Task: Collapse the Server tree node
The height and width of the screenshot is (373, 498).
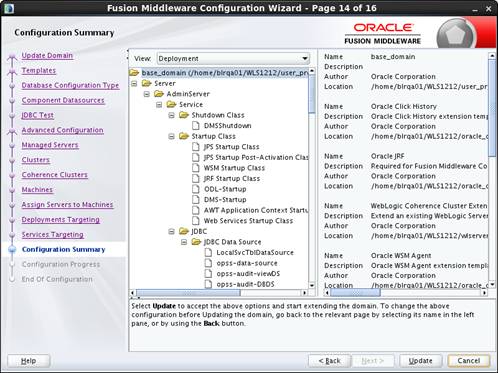Action: tap(134, 83)
